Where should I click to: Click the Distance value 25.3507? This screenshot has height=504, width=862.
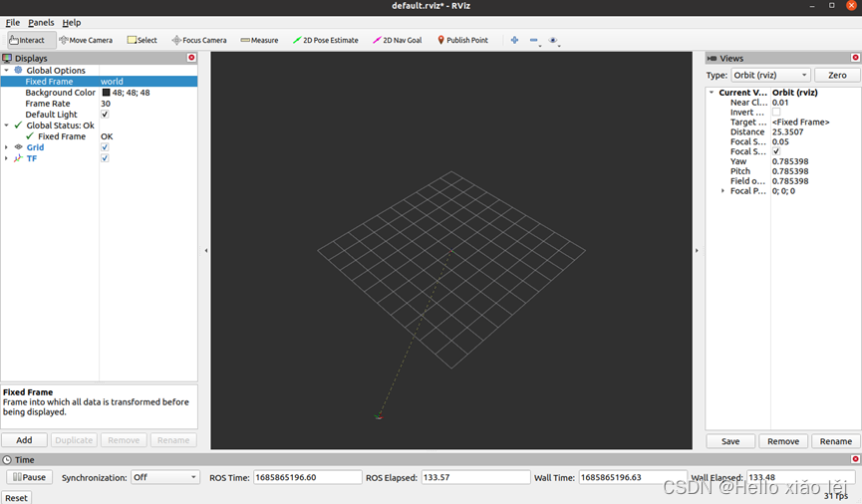[788, 131]
